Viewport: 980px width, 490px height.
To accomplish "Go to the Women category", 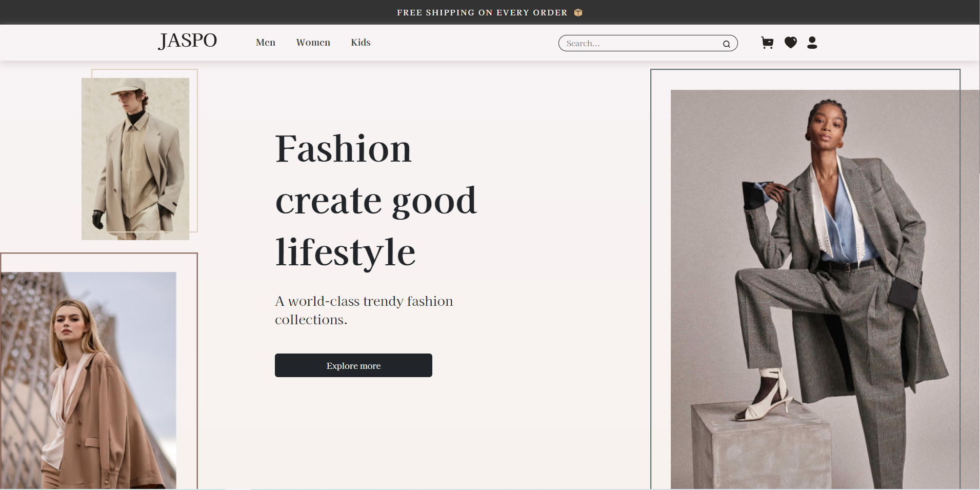I will tap(313, 43).
